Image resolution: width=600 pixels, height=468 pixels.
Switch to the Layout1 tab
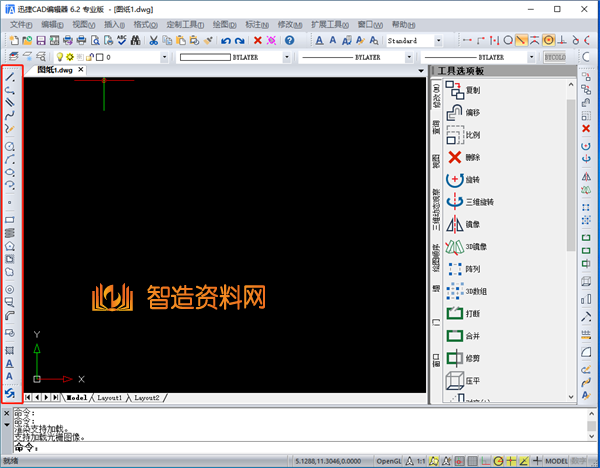coord(109,398)
